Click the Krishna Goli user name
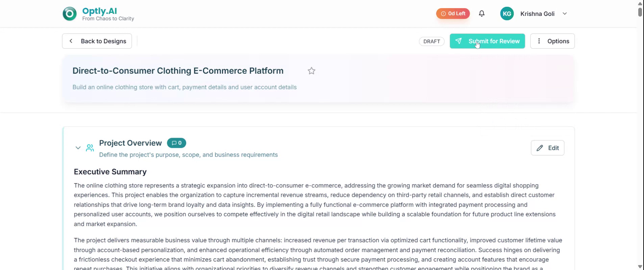This screenshot has width=644, height=270. [537, 14]
